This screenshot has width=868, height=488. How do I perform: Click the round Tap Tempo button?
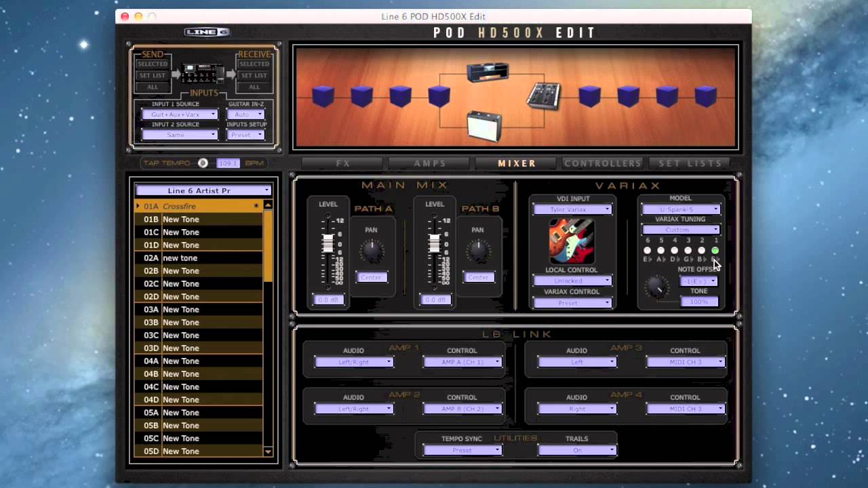click(203, 163)
